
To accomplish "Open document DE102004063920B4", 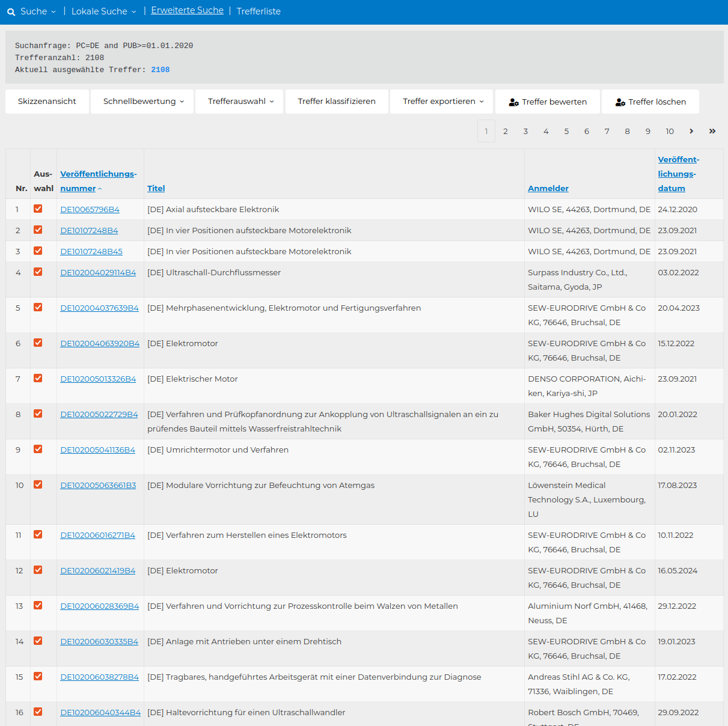I will (100, 343).
